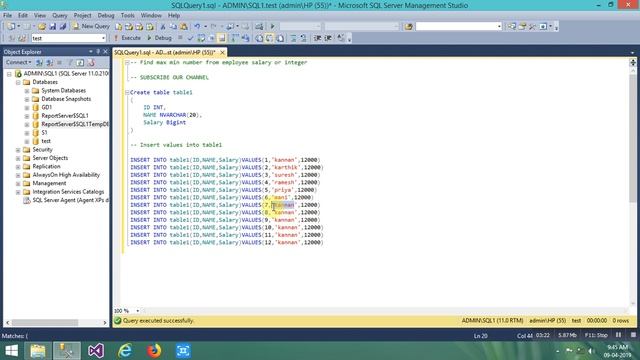Expand the Replication folder node

coord(18,167)
